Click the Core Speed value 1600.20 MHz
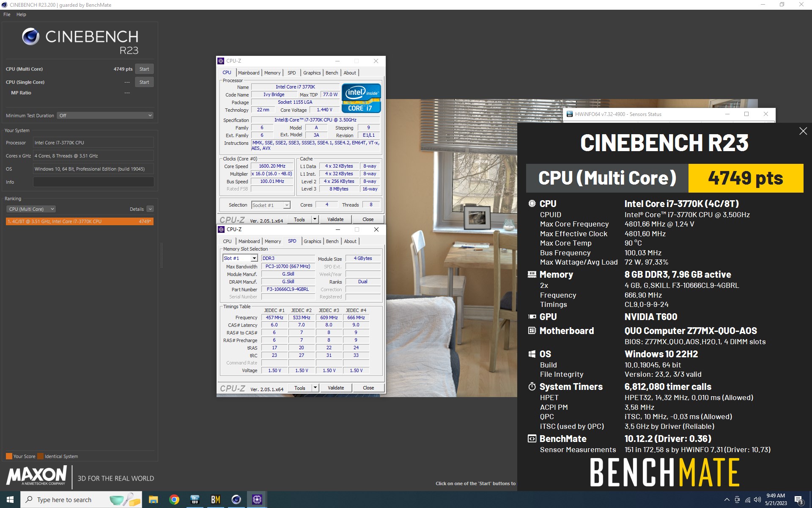 coord(272,166)
